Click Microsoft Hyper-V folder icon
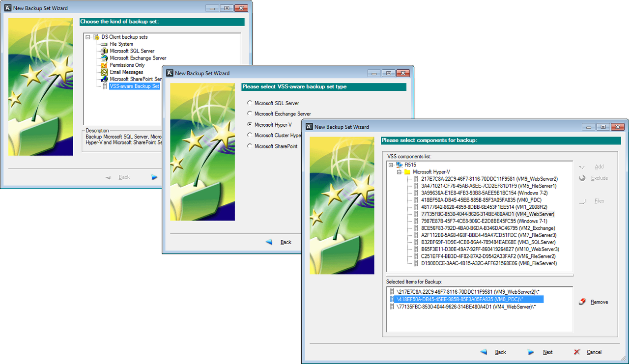Image resolution: width=629 pixels, height=364 pixels. point(407,172)
